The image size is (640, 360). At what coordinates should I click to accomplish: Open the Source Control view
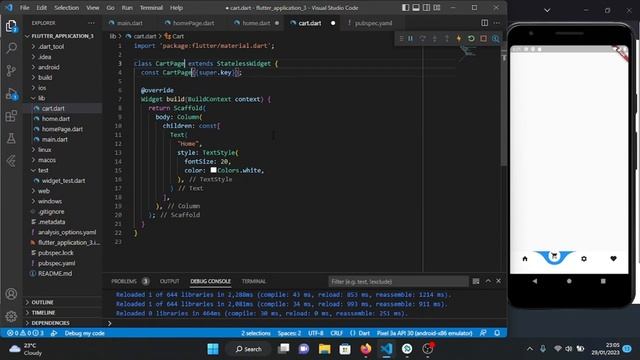point(11,71)
